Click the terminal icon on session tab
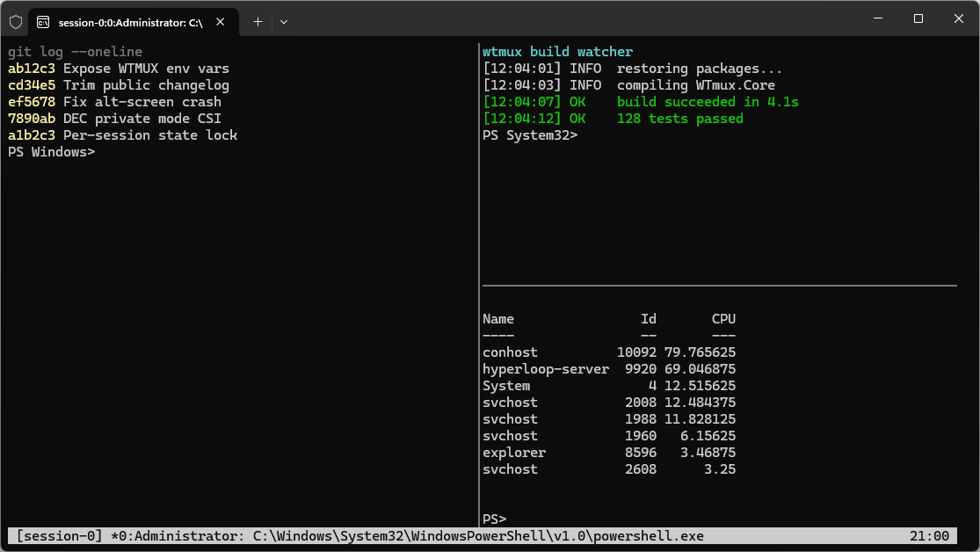The image size is (980, 552). (x=43, y=23)
